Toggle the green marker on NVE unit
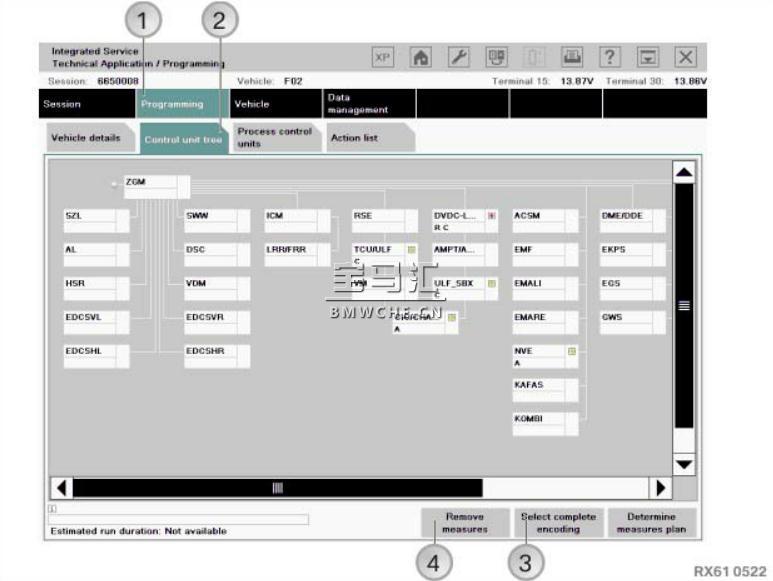The height and width of the screenshot is (581, 773). [572, 351]
